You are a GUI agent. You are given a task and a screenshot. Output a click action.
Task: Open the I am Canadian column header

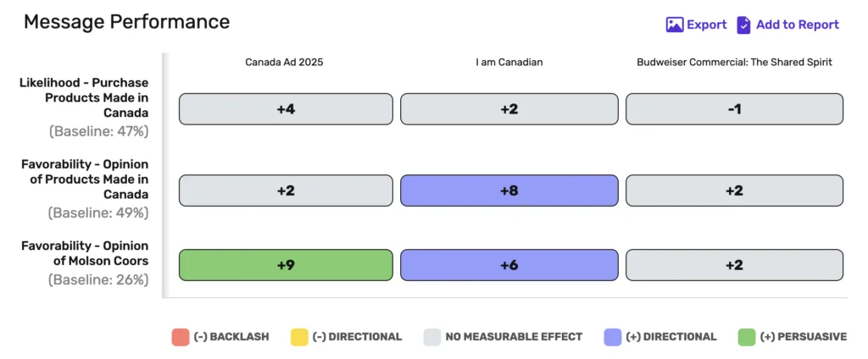click(x=509, y=63)
